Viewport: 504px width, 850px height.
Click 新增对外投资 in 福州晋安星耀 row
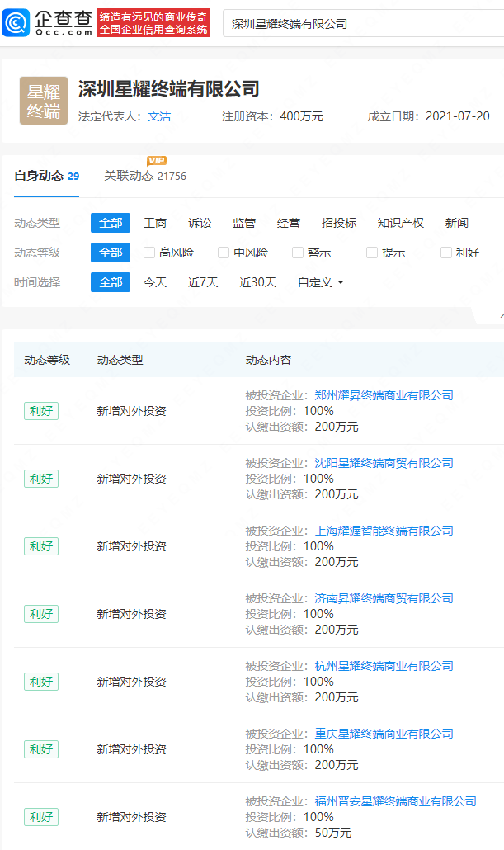(x=131, y=817)
